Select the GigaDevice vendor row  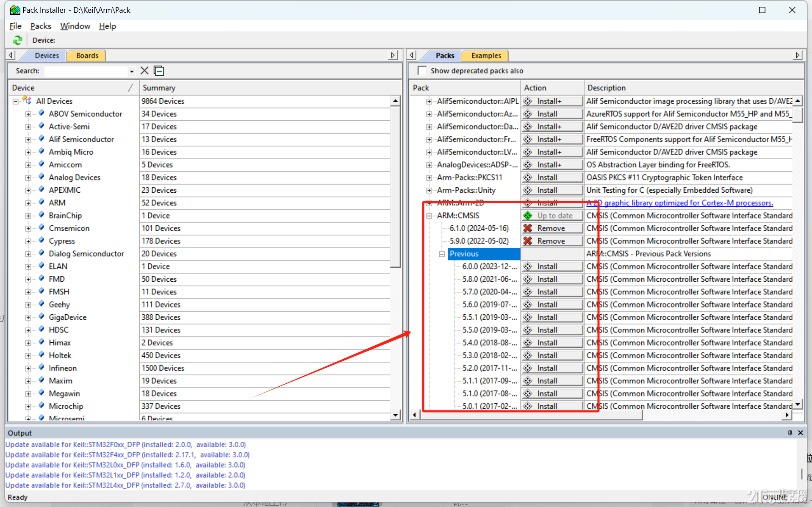[67, 317]
